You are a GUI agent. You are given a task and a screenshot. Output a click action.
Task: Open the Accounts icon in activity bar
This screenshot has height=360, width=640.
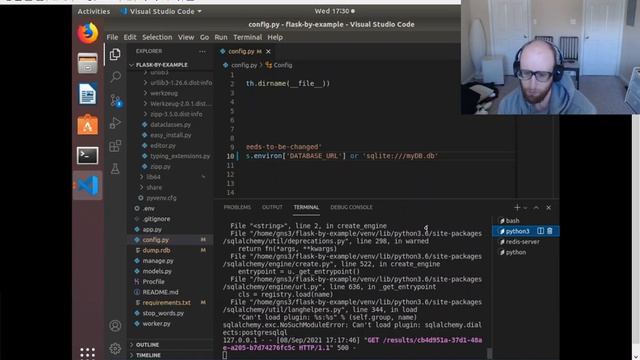pyautogui.click(x=115, y=325)
